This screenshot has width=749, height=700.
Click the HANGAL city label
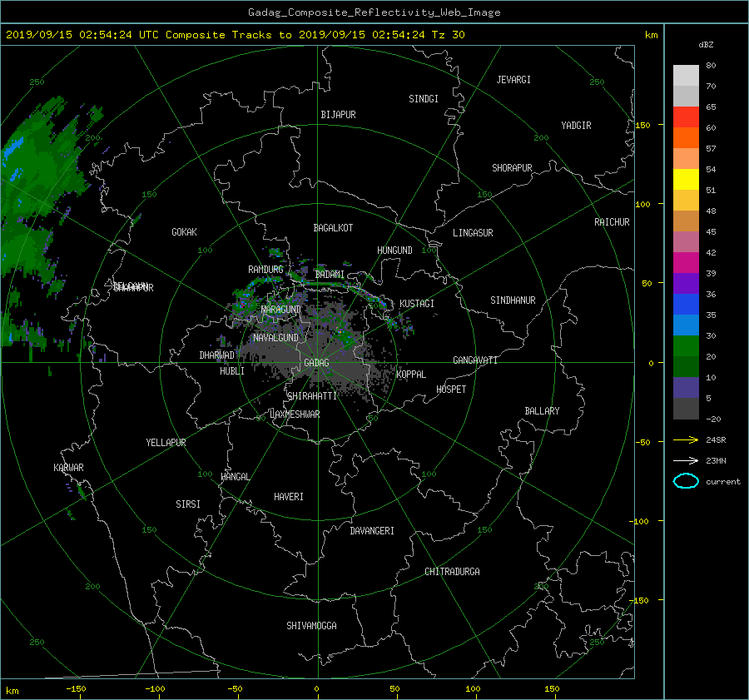point(235,477)
